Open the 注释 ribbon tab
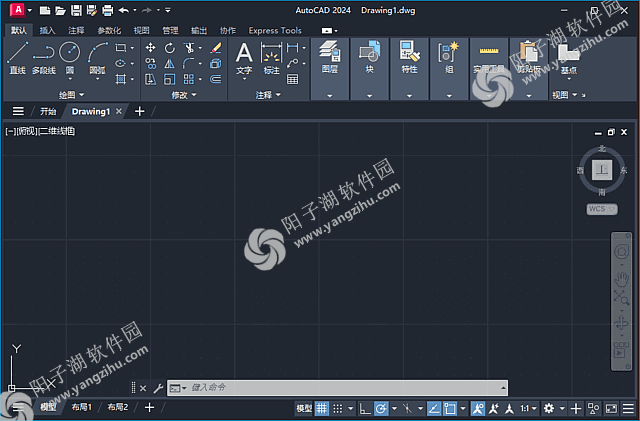Screen dimensions: 640x421 click(76, 30)
